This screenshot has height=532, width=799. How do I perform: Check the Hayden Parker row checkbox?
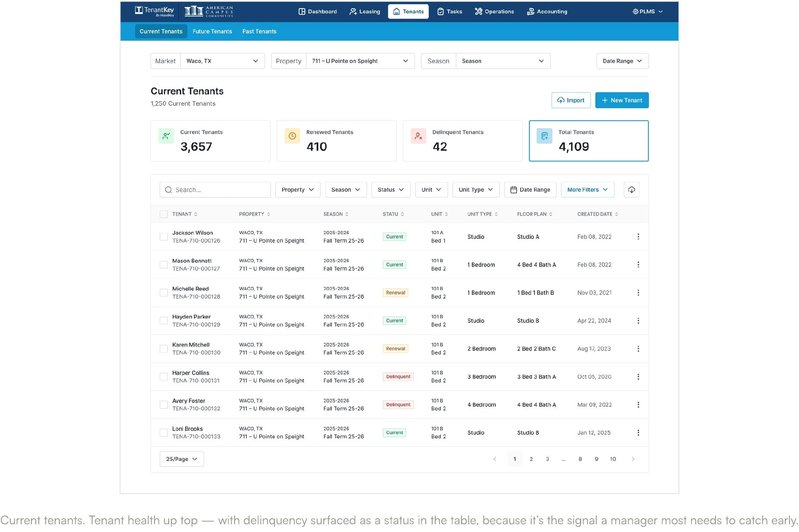164,321
